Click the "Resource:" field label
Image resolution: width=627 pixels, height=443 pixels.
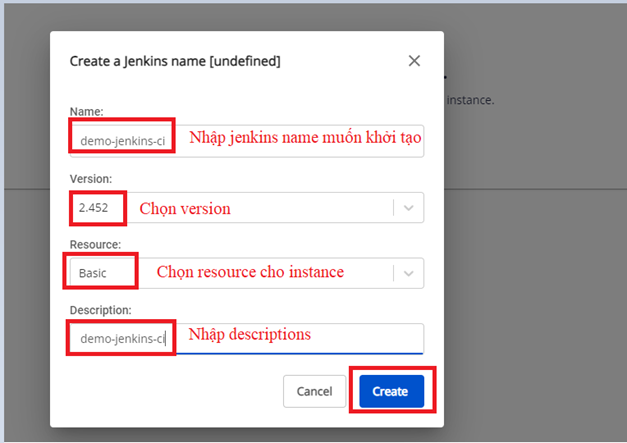(95, 244)
